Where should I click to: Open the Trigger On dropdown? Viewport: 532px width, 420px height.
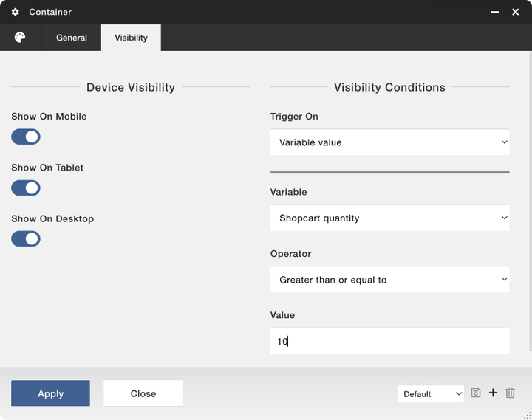click(x=389, y=142)
